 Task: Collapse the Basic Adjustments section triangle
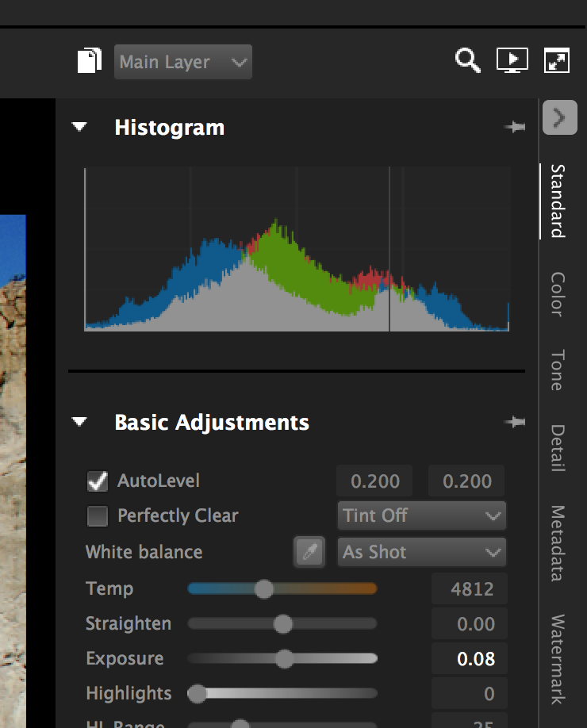[x=79, y=423]
